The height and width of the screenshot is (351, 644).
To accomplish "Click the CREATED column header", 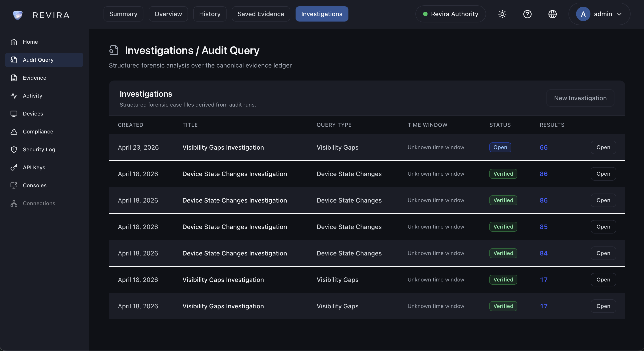I will [130, 125].
